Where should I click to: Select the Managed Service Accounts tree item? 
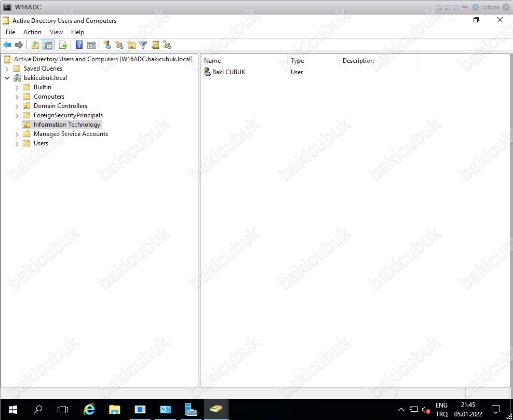point(71,134)
